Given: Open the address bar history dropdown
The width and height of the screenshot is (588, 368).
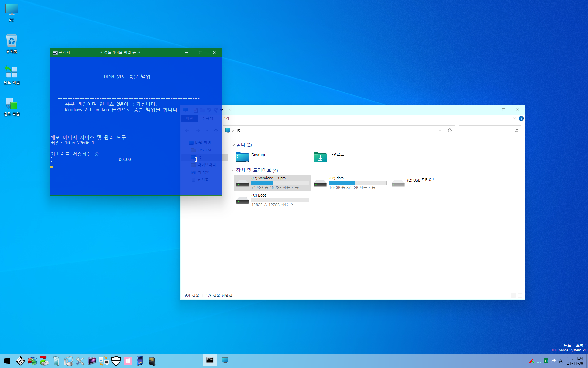Looking at the screenshot, I should pyautogui.click(x=440, y=130).
